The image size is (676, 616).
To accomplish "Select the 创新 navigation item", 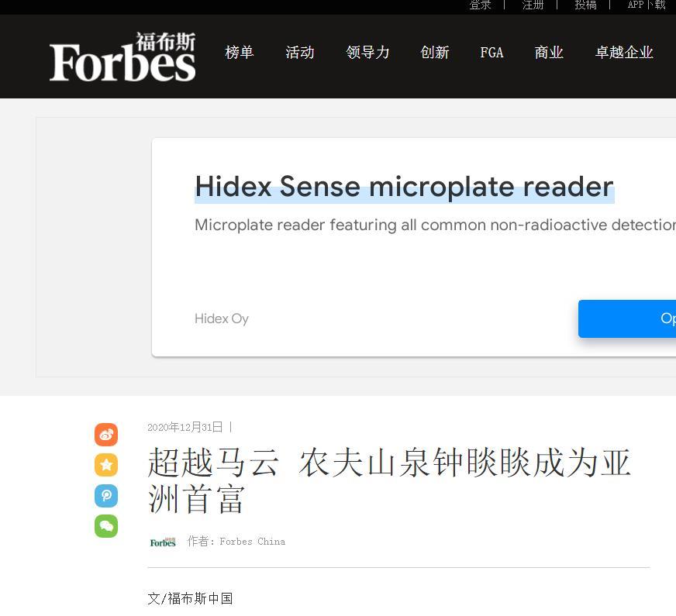I will [435, 53].
